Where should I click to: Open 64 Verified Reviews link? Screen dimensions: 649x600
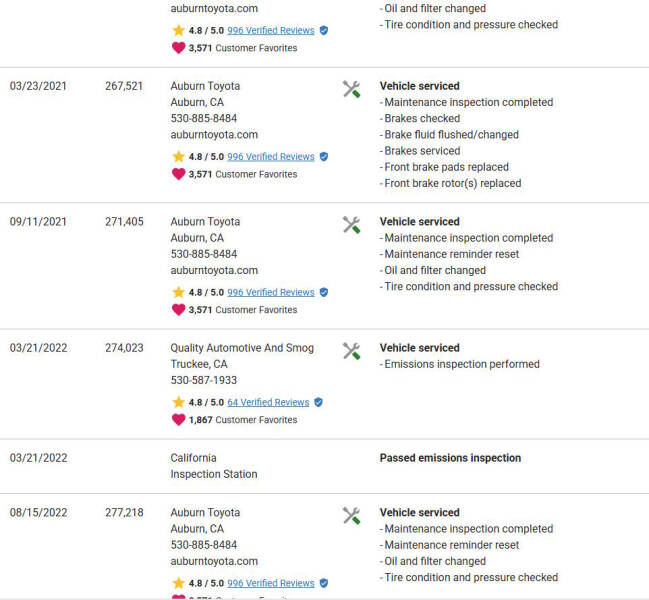click(268, 402)
